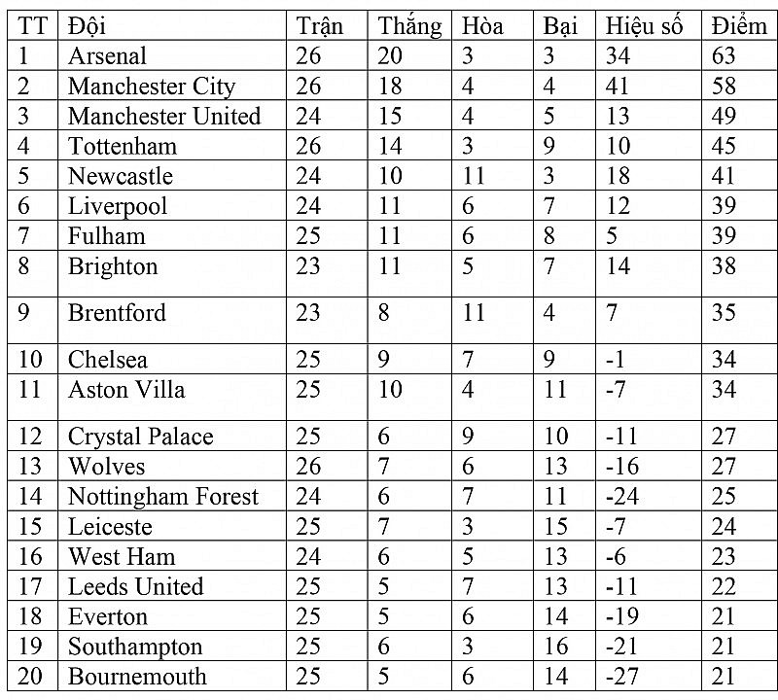The image size is (778, 700).
Task: Click the Crystal Palace team name
Action: tap(140, 437)
